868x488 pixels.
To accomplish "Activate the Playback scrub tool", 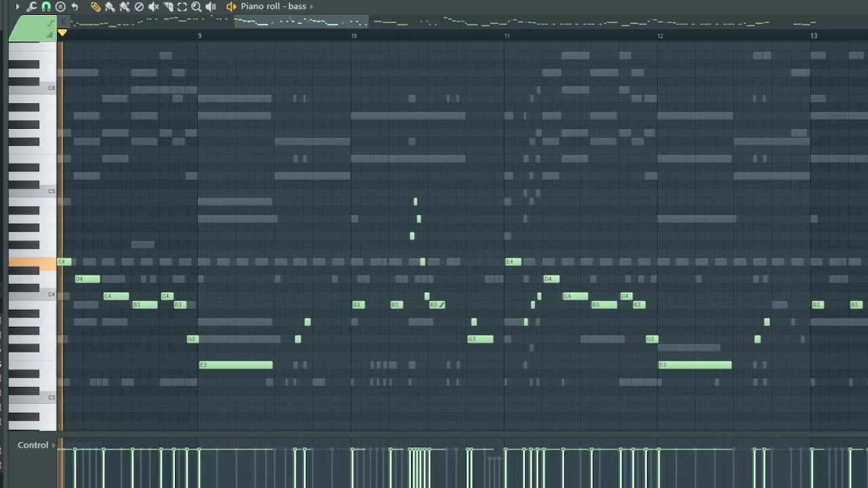I will tap(211, 7).
